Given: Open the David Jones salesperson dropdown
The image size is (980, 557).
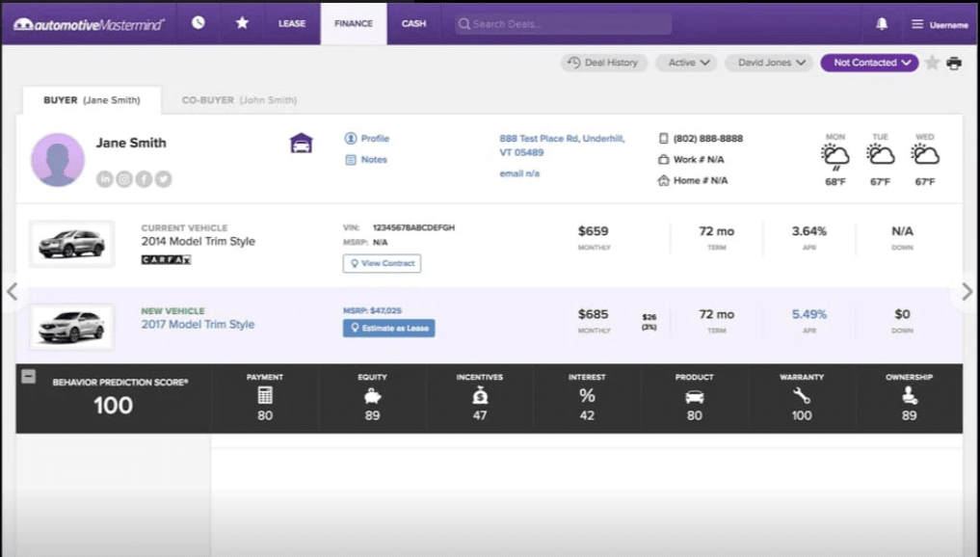Looking at the screenshot, I should (x=768, y=62).
